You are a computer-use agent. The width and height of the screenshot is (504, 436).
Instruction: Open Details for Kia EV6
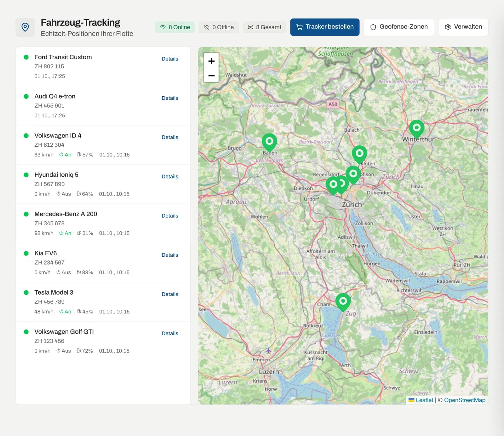(x=170, y=255)
